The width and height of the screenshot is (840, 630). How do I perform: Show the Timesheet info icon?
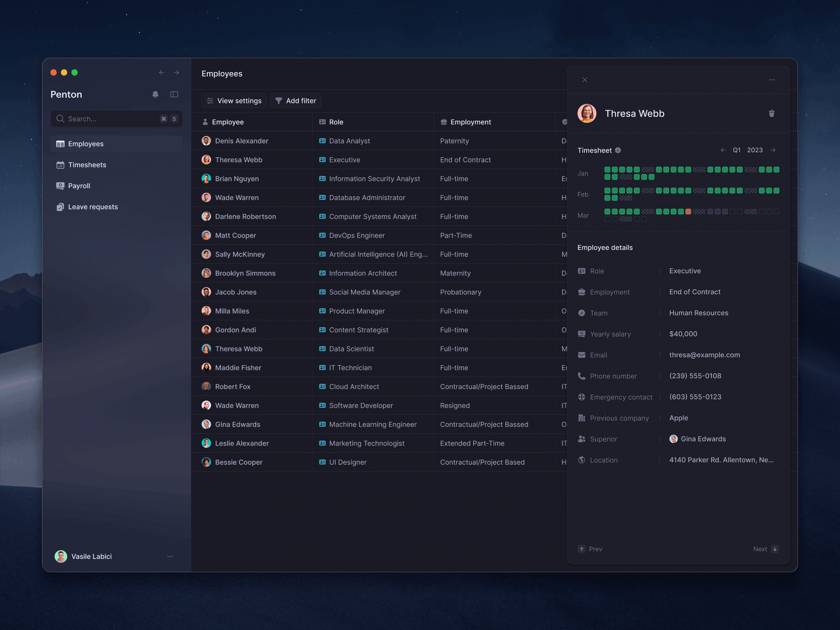(618, 150)
